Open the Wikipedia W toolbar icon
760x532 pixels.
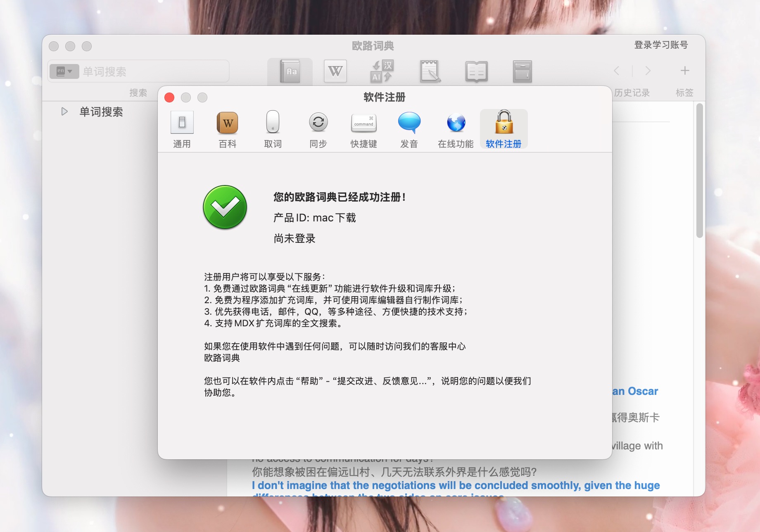click(x=335, y=71)
